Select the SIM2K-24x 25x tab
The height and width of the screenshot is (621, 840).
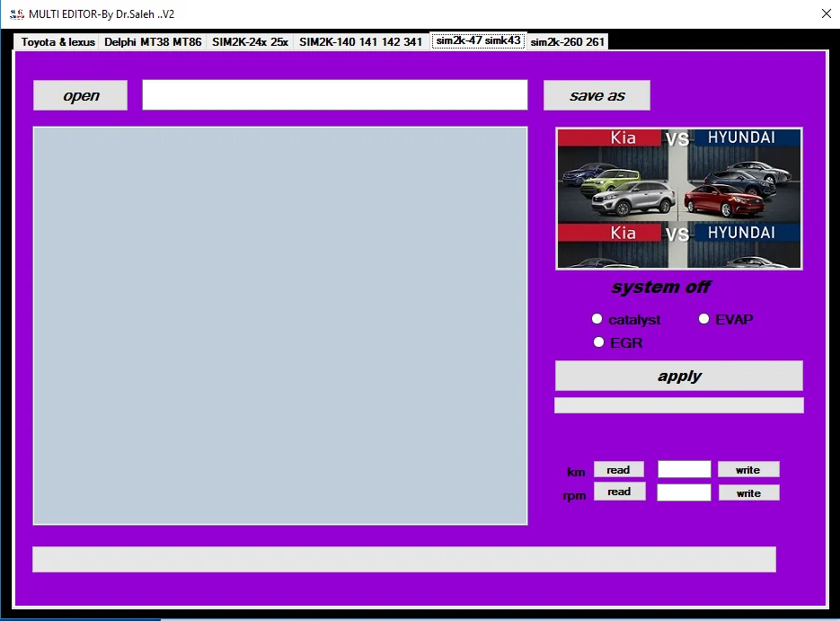(250, 42)
